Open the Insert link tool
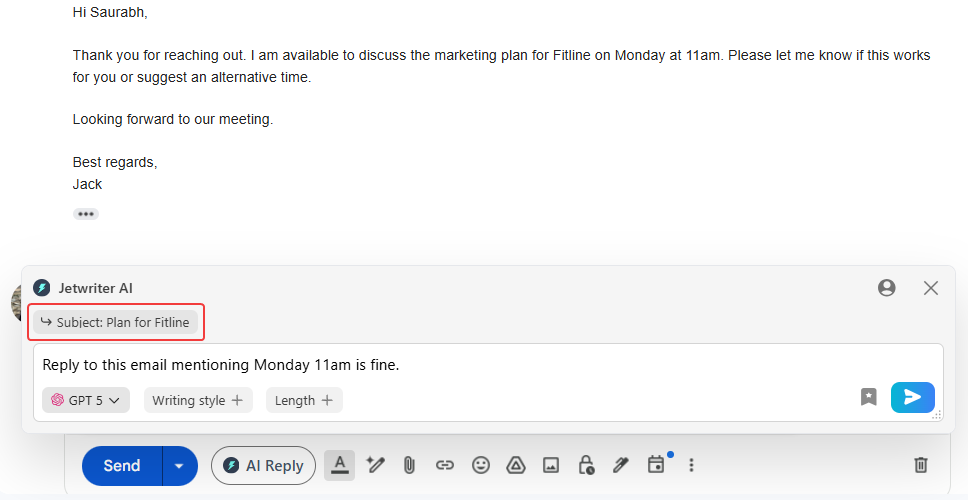 445,465
